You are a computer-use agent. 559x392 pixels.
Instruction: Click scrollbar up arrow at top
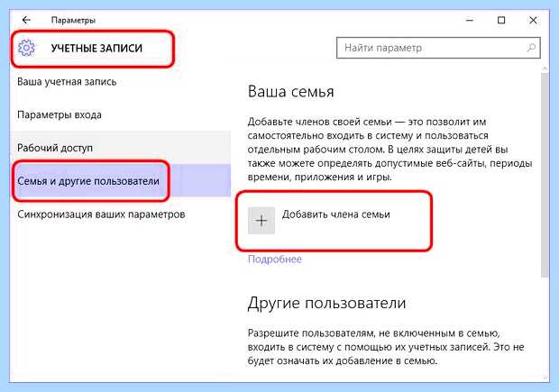(545, 68)
